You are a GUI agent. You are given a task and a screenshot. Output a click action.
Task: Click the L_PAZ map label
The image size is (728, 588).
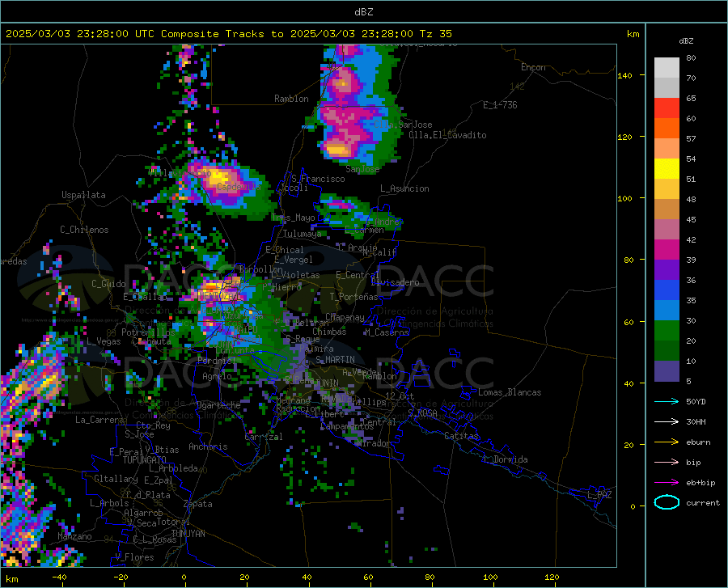[599, 495]
